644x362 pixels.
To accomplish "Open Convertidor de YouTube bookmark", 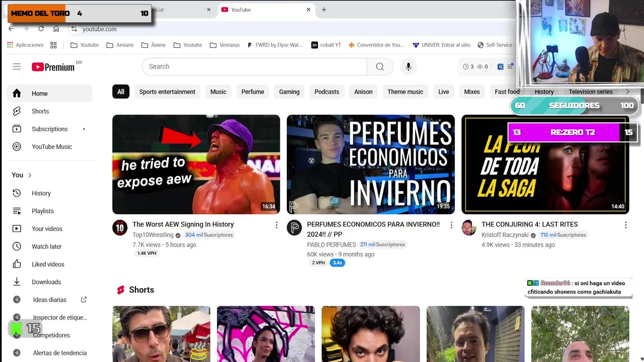I will (x=375, y=45).
